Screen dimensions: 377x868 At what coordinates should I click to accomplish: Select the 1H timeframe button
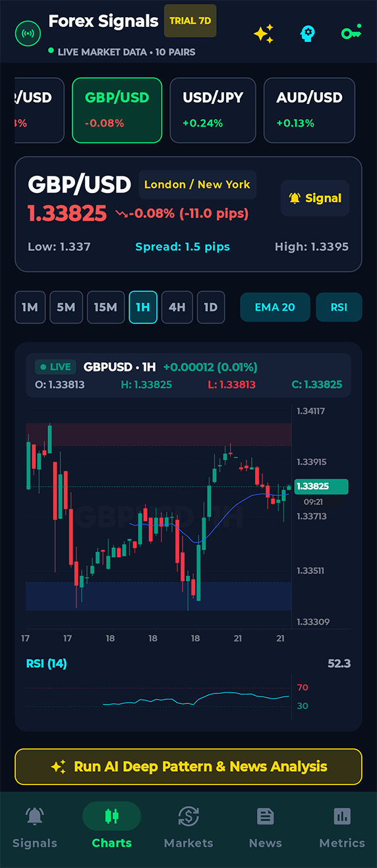143,308
